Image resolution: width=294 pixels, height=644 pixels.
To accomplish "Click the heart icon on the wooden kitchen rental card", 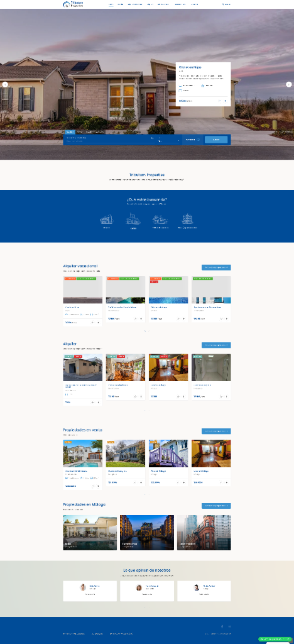I will [135, 396].
